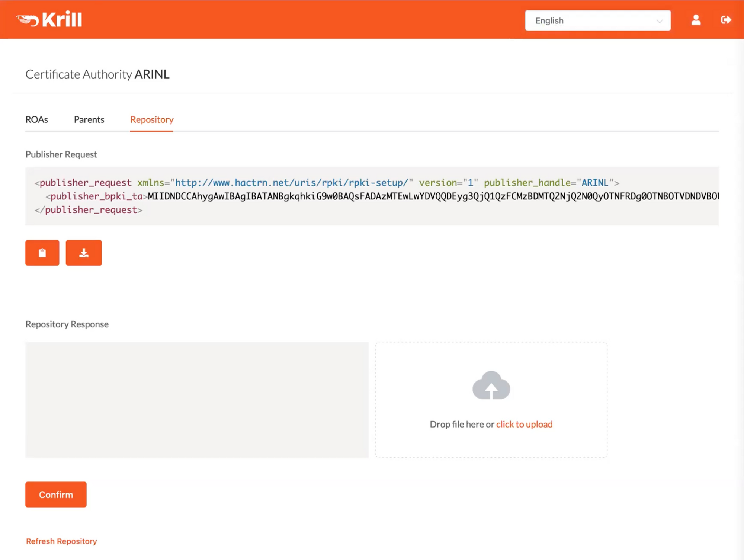Click the language selector chevron arrow
The width and height of the screenshot is (744, 560).
click(x=659, y=21)
